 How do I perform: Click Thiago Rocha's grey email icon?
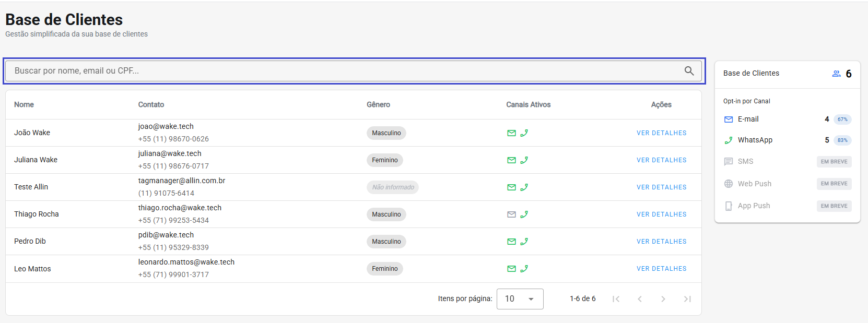coord(511,214)
